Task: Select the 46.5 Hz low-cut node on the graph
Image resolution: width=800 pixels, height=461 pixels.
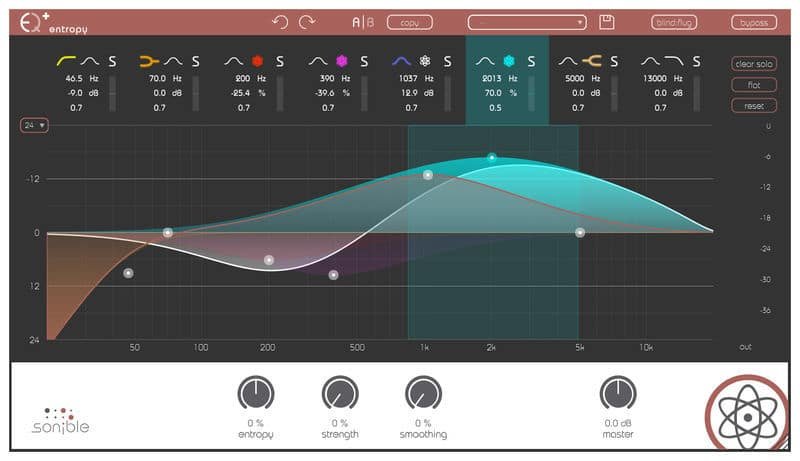Action: (129, 273)
